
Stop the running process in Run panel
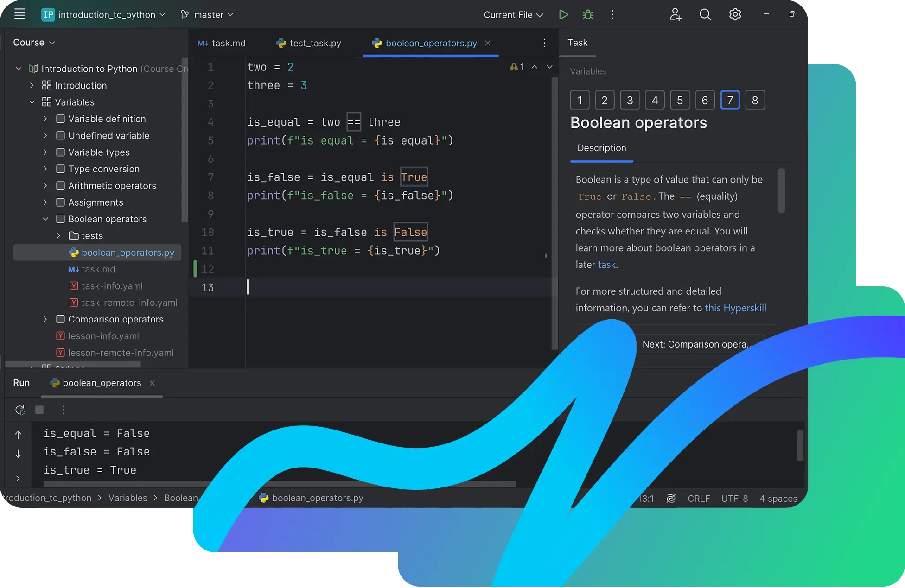click(39, 410)
